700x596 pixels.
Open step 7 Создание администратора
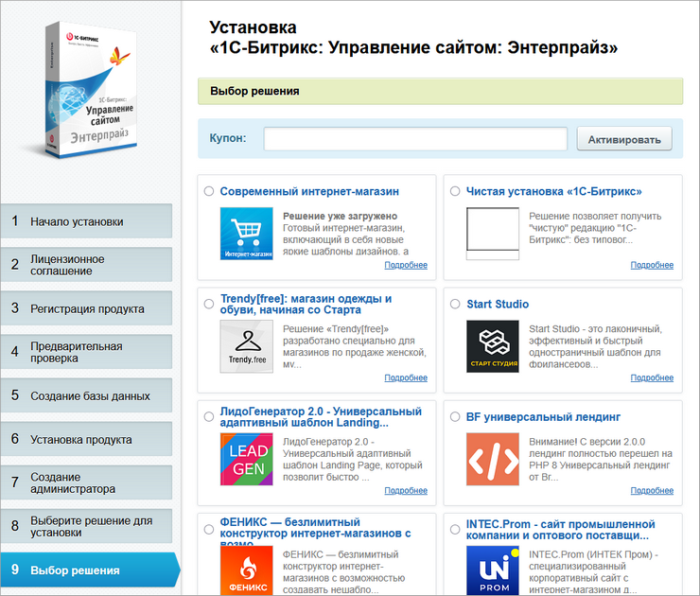pos(86,482)
